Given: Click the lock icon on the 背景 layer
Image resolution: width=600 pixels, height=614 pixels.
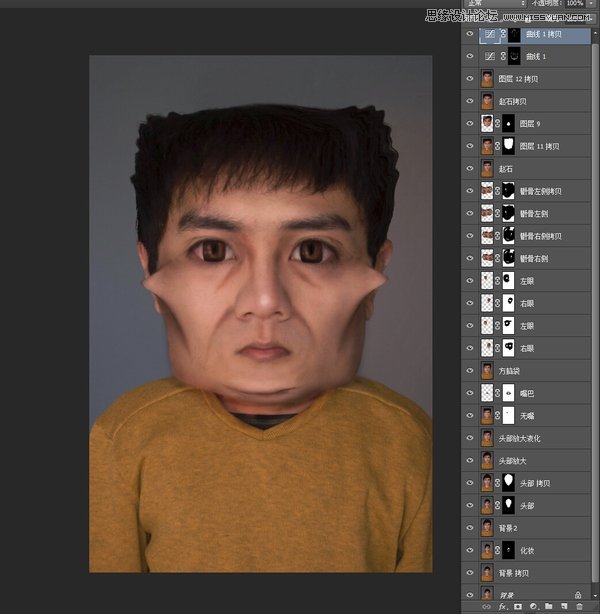Looking at the screenshot, I should (x=578, y=594).
